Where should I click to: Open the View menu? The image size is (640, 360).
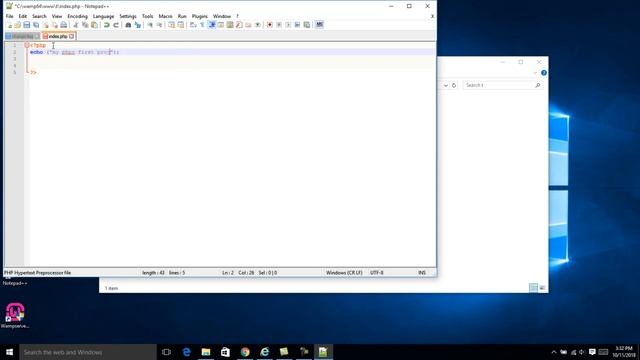click(x=57, y=16)
